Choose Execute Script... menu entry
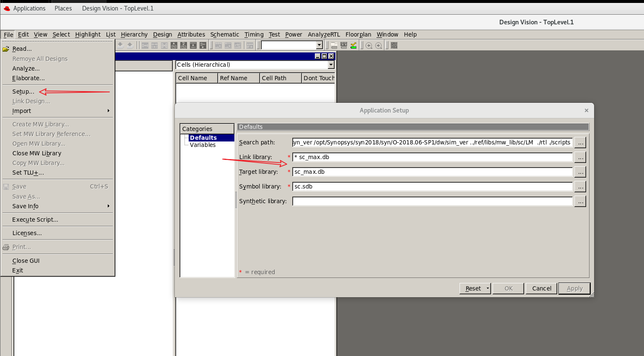The height and width of the screenshot is (356, 644). [x=35, y=220]
